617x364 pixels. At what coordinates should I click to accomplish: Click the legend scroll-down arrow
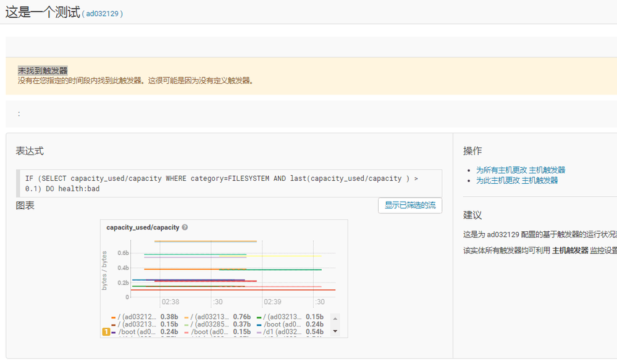[x=334, y=333]
